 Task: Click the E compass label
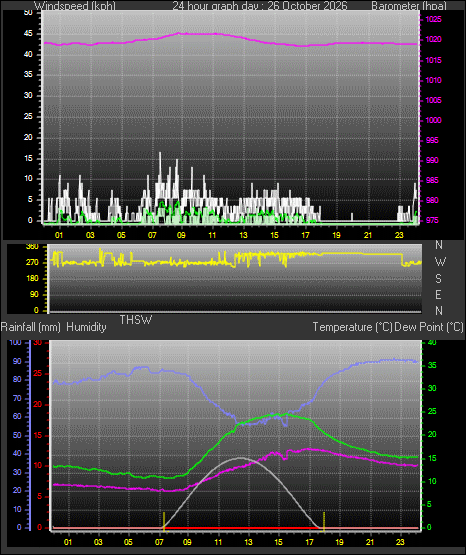click(x=439, y=294)
